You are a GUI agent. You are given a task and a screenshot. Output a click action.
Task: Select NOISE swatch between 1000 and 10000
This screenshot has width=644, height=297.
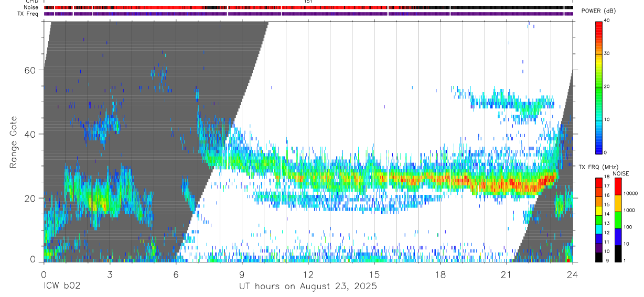tap(618, 203)
